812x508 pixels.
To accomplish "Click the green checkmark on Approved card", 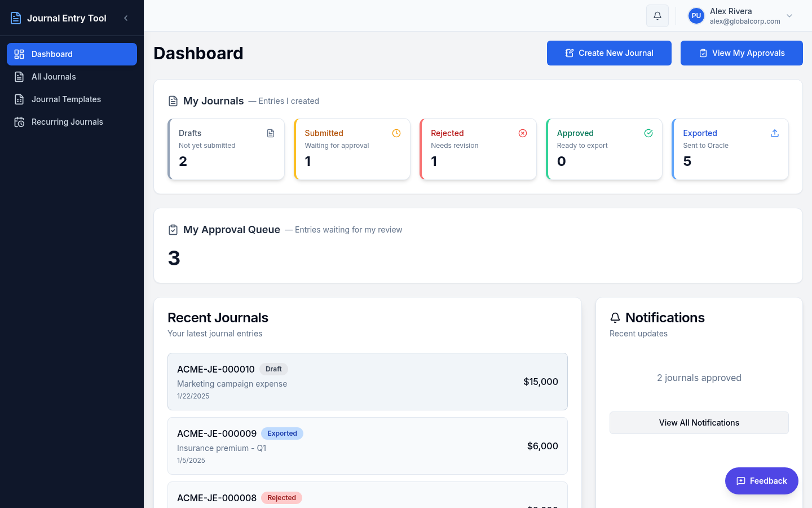I will tap(648, 133).
